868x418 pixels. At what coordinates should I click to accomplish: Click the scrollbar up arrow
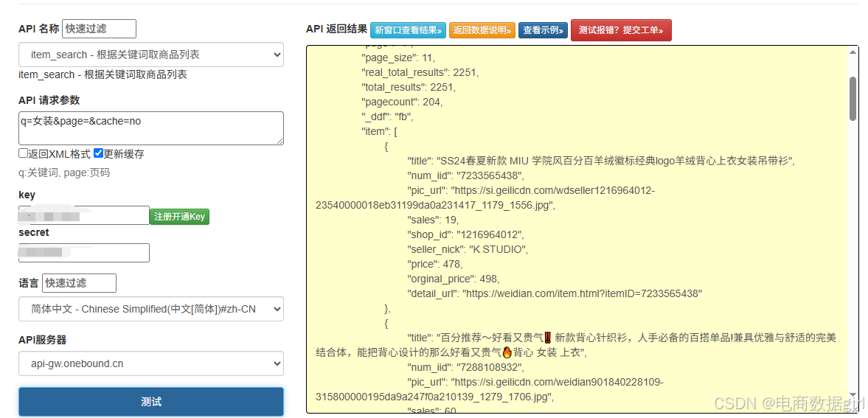(x=853, y=52)
